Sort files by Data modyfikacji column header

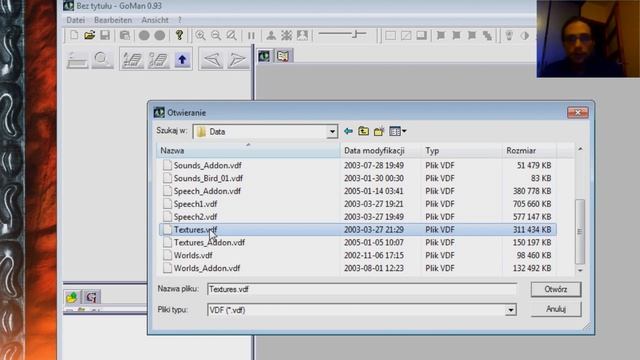380,151
